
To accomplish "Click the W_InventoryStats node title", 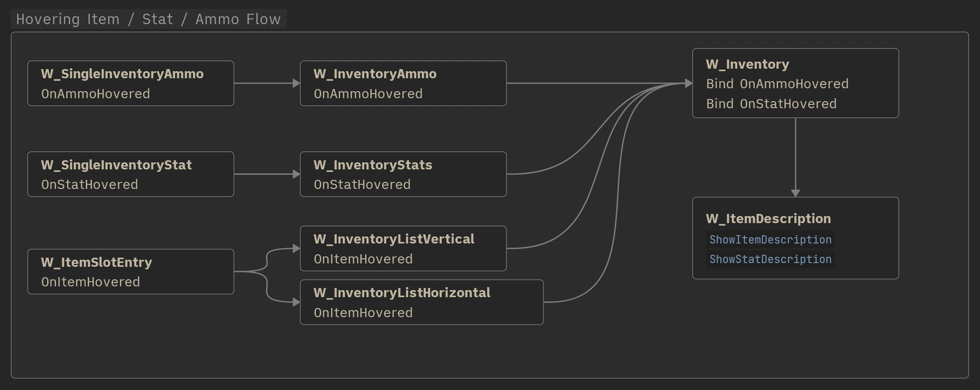I will pos(373,165).
